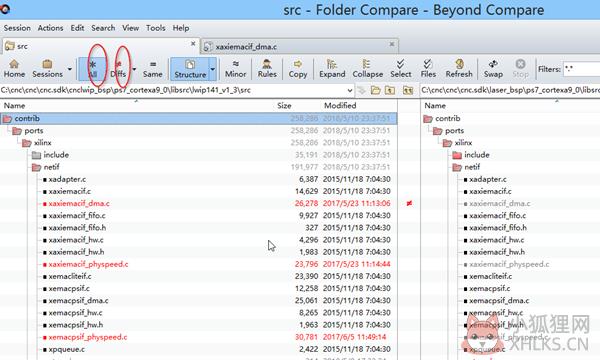600x360 pixels.
Task: Open the Search menu
Action: pyautogui.click(x=103, y=28)
